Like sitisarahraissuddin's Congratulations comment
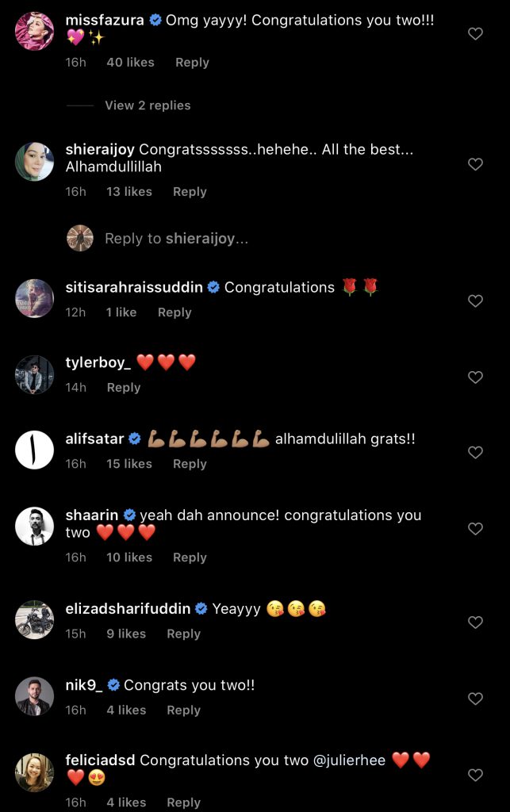The image size is (510, 812). click(475, 301)
